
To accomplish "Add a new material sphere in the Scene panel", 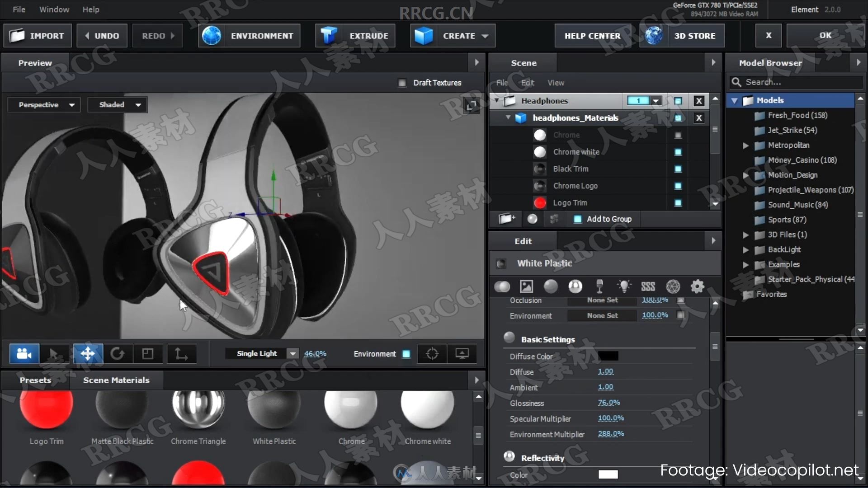I will [x=533, y=219].
